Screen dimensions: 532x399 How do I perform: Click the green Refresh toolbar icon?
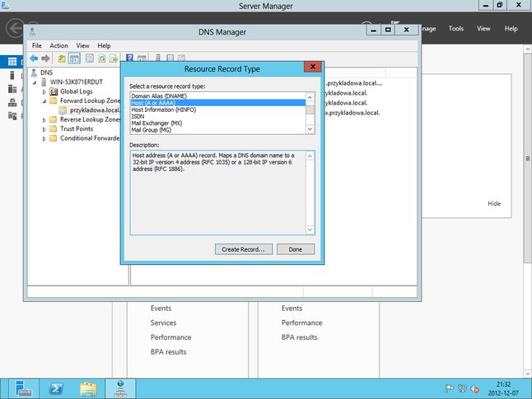click(x=102, y=58)
